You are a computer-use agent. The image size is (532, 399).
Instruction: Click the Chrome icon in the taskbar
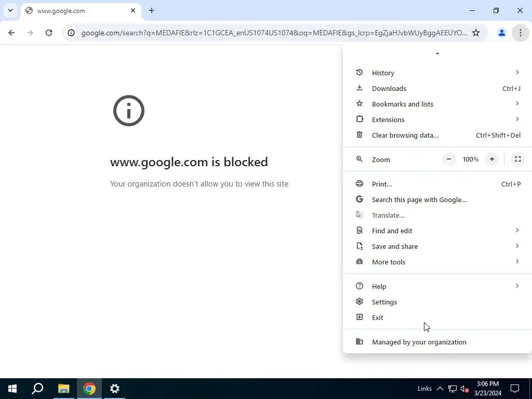point(89,389)
